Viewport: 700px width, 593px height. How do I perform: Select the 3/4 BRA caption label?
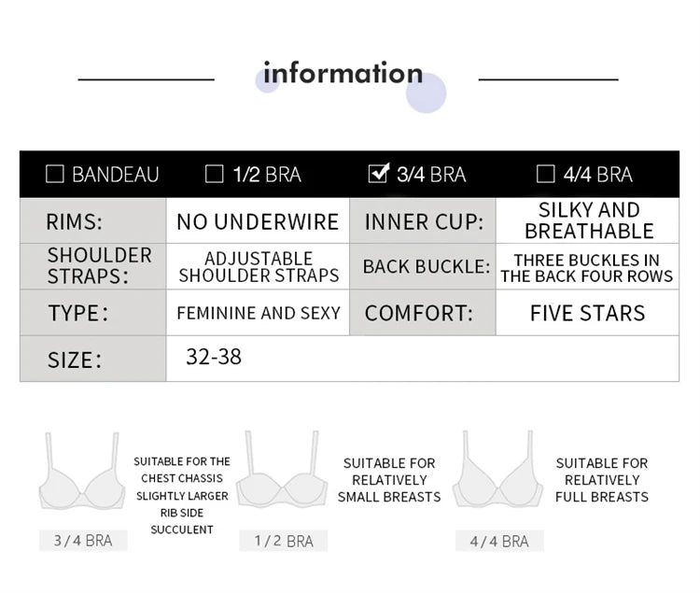coord(82,540)
